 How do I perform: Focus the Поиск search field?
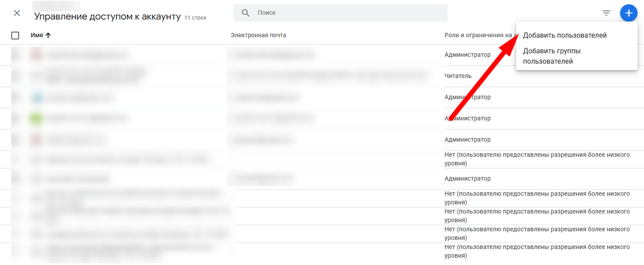(x=340, y=13)
